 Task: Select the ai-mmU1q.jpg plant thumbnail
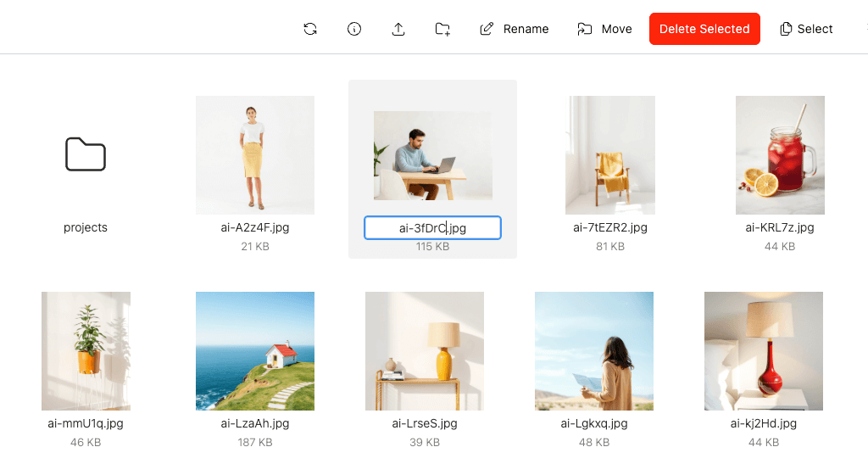(86, 351)
